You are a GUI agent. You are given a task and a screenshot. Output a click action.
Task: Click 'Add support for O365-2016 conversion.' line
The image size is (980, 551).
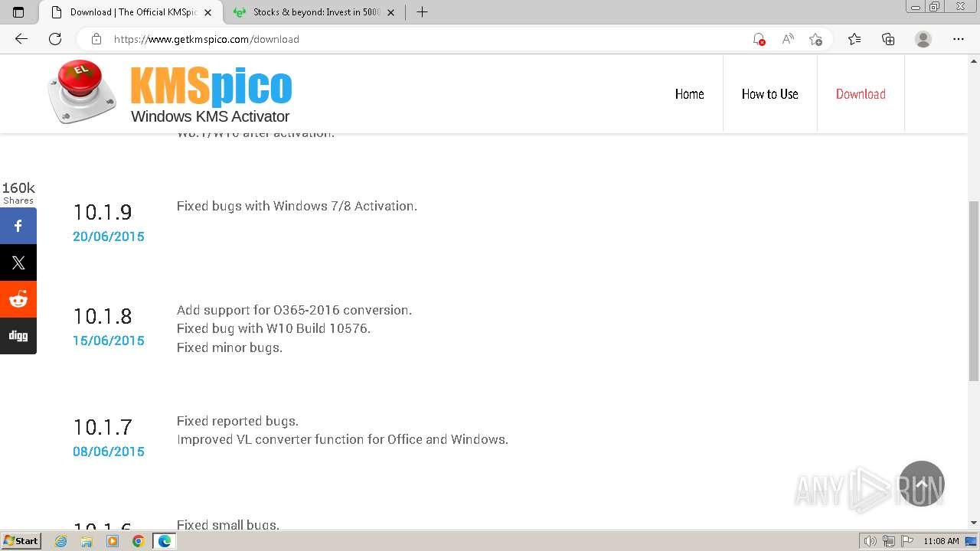[x=294, y=310]
